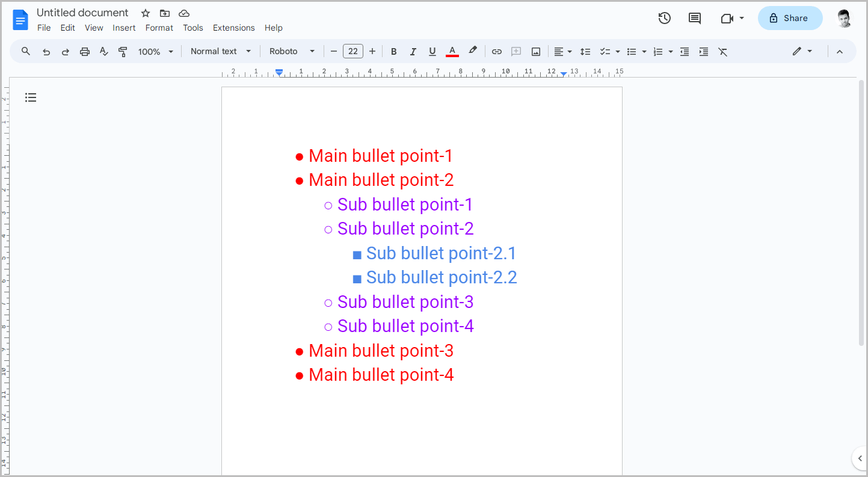Screen dimensions: 868x477
Task: Start a video meeting with the camera icon
Action: click(727, 18)
